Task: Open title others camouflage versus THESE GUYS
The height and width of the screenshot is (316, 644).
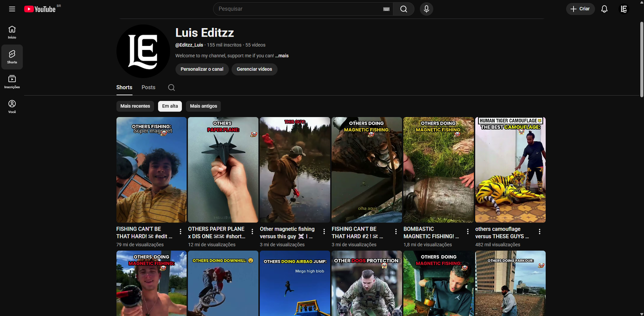Action: click(502, 233)
